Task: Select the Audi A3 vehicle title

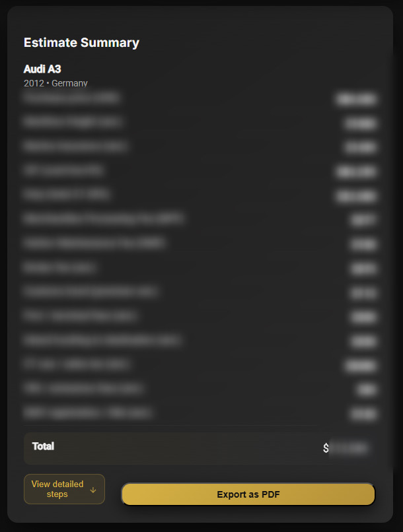Action: (x=42, y=69)
